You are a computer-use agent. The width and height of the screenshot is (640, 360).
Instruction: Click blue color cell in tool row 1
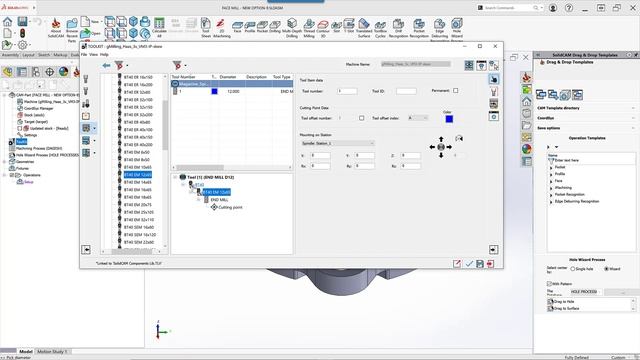pos(214,91)
